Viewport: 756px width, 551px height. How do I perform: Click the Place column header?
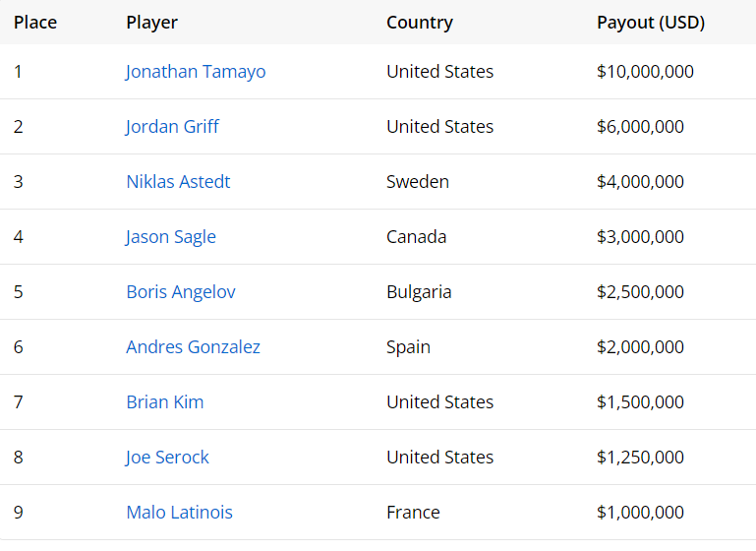[35, 23]
